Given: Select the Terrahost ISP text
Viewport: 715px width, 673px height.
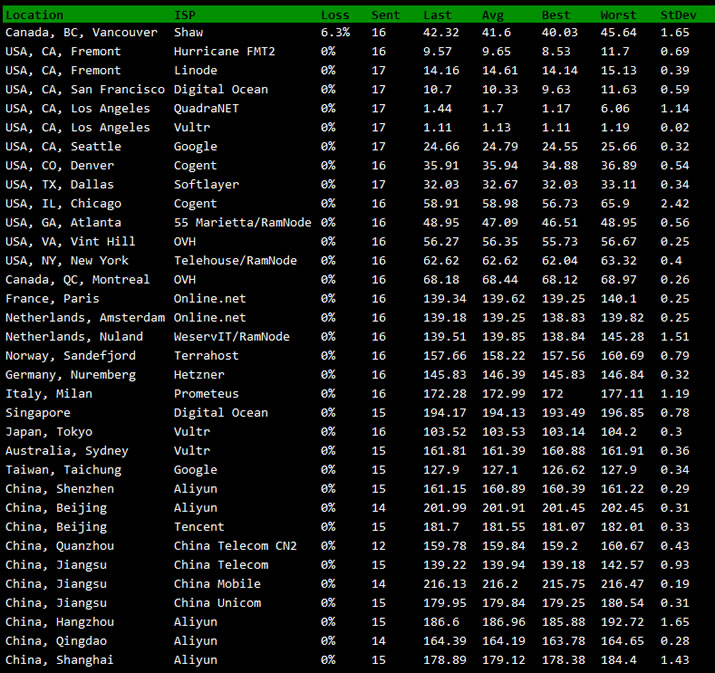Looking at the screenshot, I should click(206, 356).
